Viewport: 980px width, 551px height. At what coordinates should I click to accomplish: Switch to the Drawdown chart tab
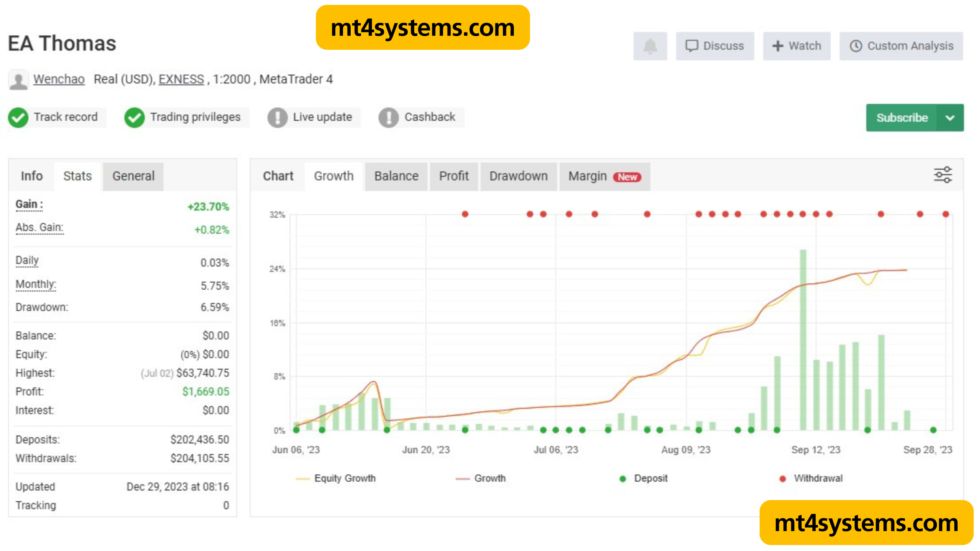pos(518,176)
